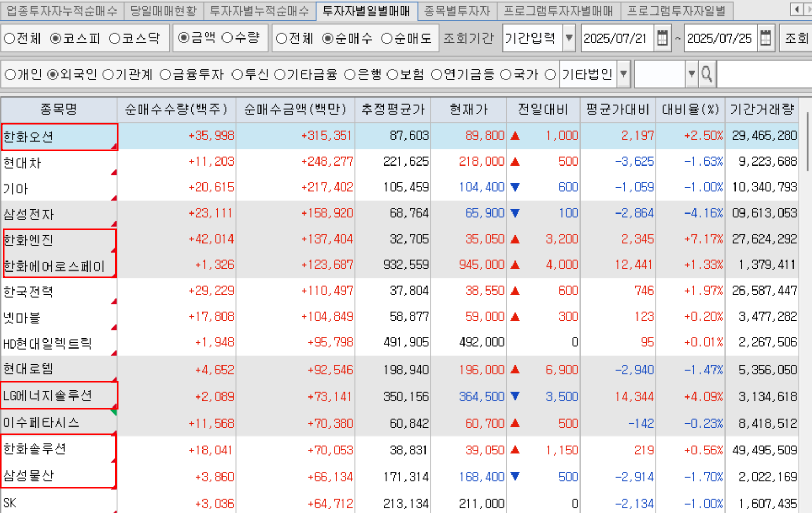The image size is (812, 513).
Task: Open the 기타법인 dropdown list
Action: pyautogui.click(x=623, y=74)
